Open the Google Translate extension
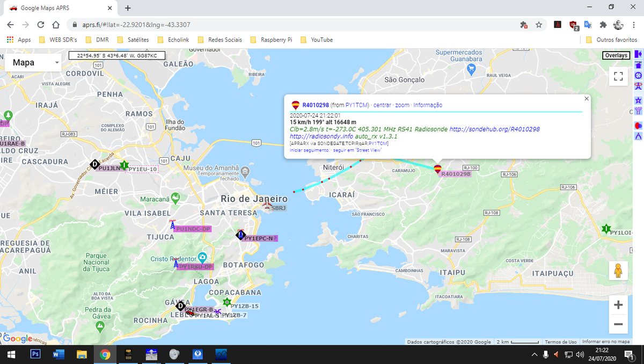This screenshot has width=644, height=364. (588, 25)
